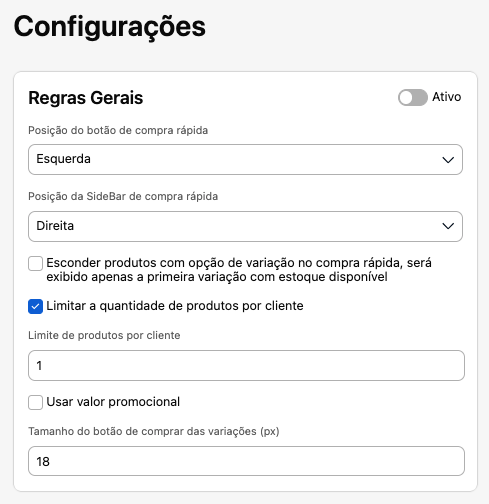Click the 'Limite de produtos por cliente' label

(104, 335)
